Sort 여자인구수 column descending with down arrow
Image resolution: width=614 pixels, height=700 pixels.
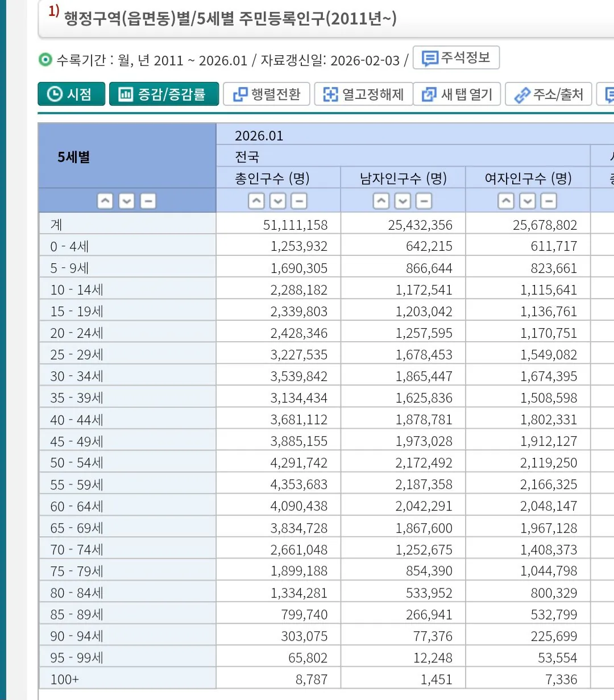528,201
